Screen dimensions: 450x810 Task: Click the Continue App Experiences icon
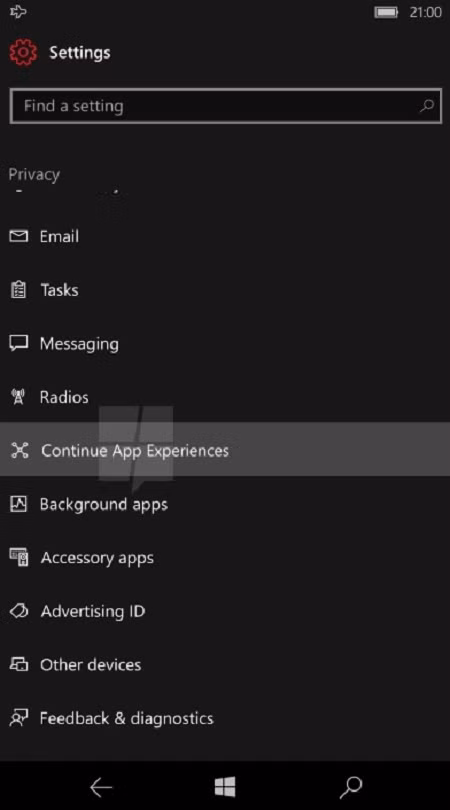tap(20, 450)
